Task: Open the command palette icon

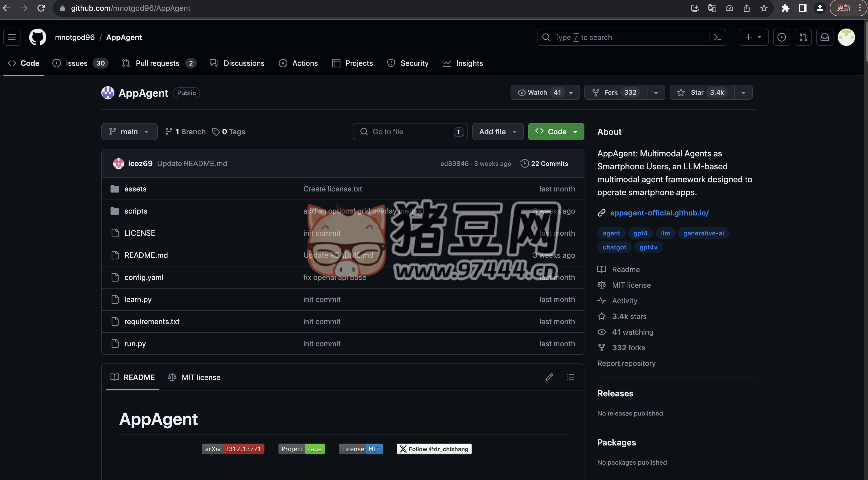Action: (717, 37)
